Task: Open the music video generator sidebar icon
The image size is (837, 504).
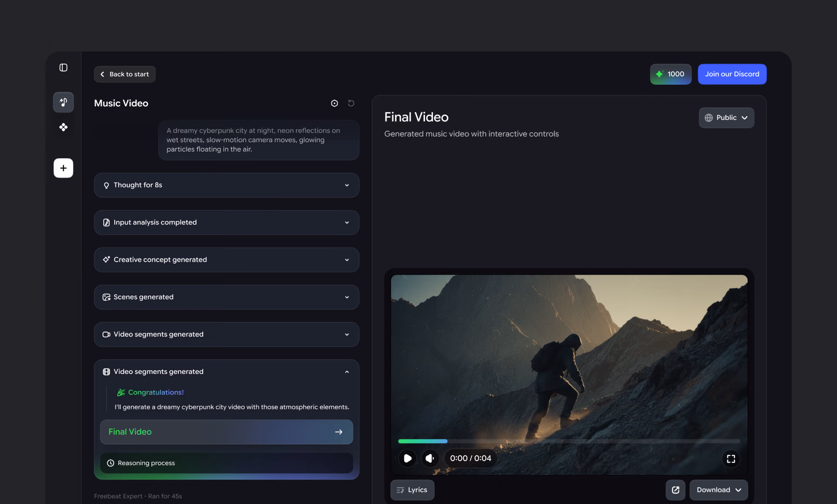Action: [63, 102]
